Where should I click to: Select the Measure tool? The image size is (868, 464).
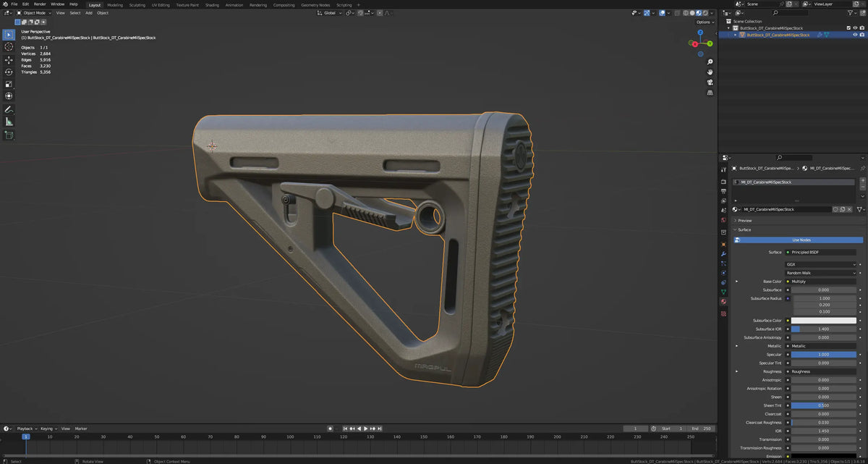9,122
